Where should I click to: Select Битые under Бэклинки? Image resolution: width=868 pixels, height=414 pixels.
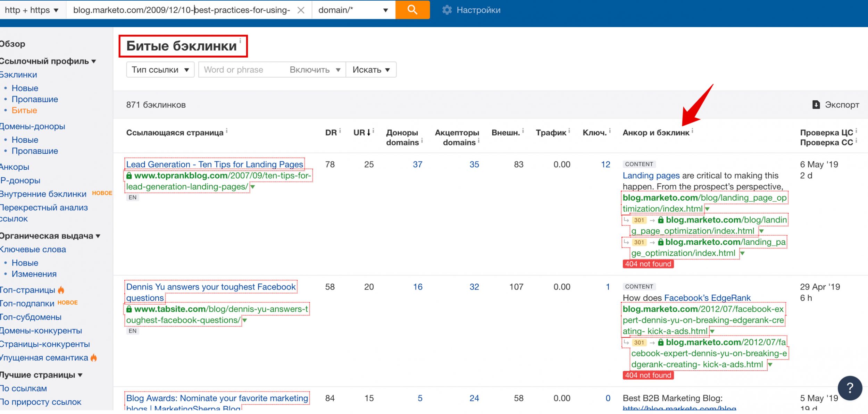[24, 110]
